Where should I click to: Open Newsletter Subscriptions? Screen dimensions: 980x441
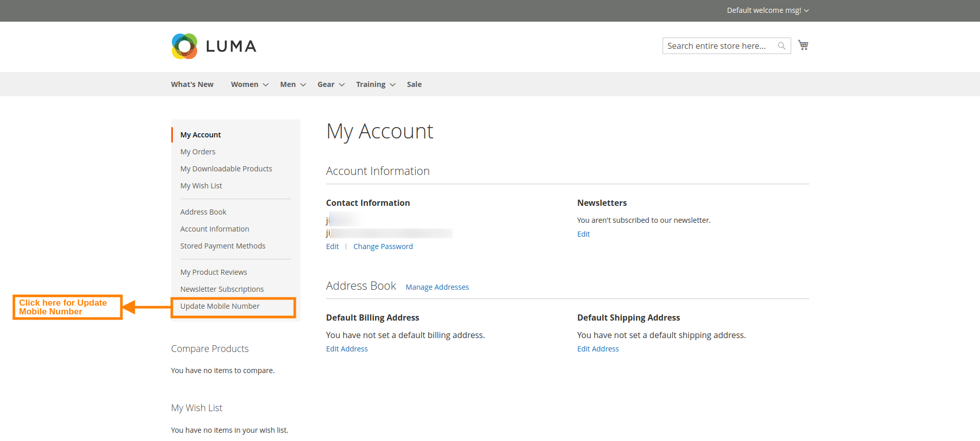(222, 289)
